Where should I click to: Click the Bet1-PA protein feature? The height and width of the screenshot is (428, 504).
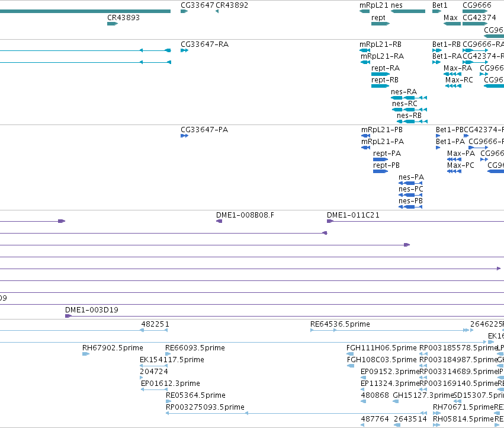click(x=438, y=148)
